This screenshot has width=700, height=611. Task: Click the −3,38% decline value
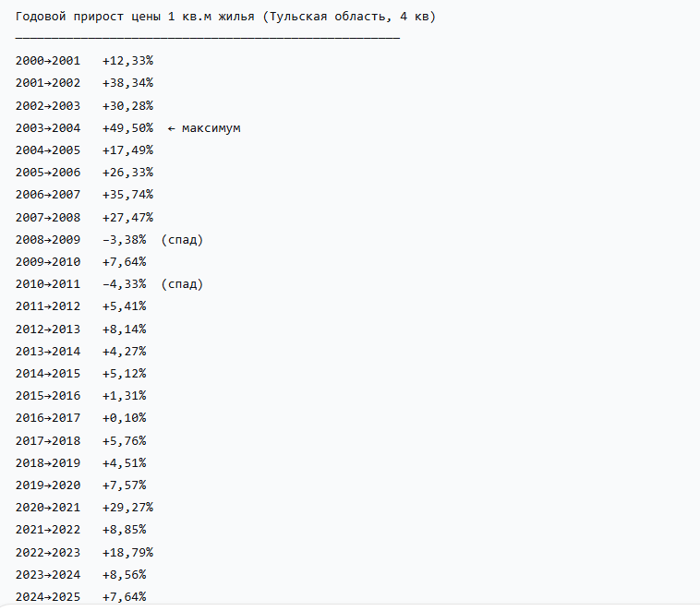point(124,239)
